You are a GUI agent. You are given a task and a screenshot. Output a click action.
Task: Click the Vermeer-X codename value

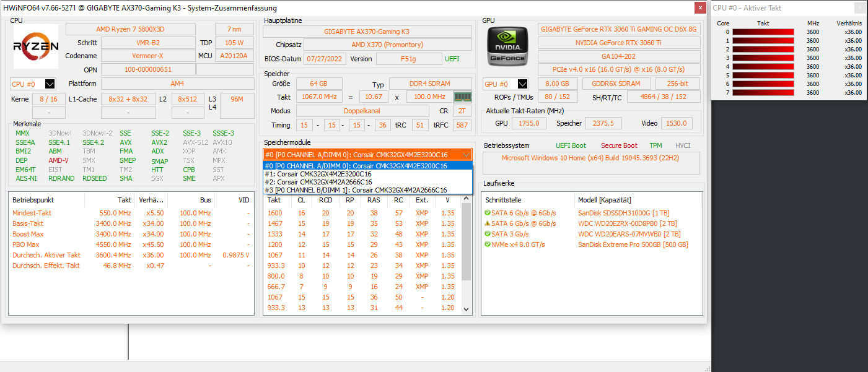click(148, 56)
